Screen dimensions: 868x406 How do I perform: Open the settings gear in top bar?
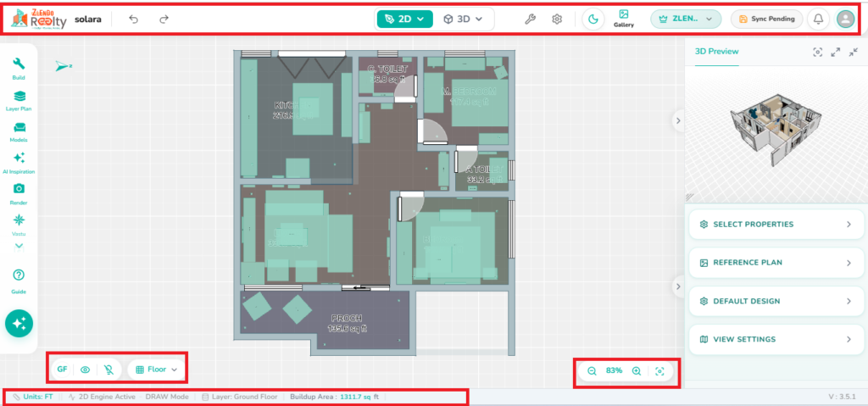[557, 19]
